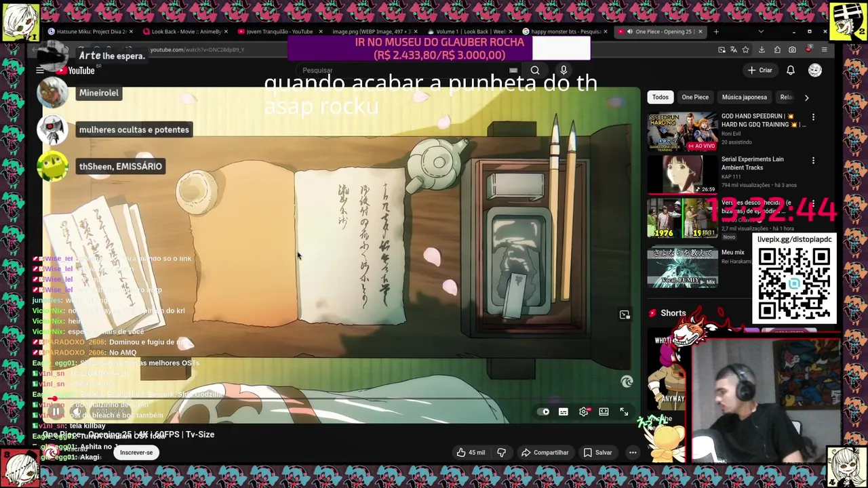The width and height of the screenshot is (868, 488).
Task: Click the KAP 111 channel name
Action: click(730, 177)
